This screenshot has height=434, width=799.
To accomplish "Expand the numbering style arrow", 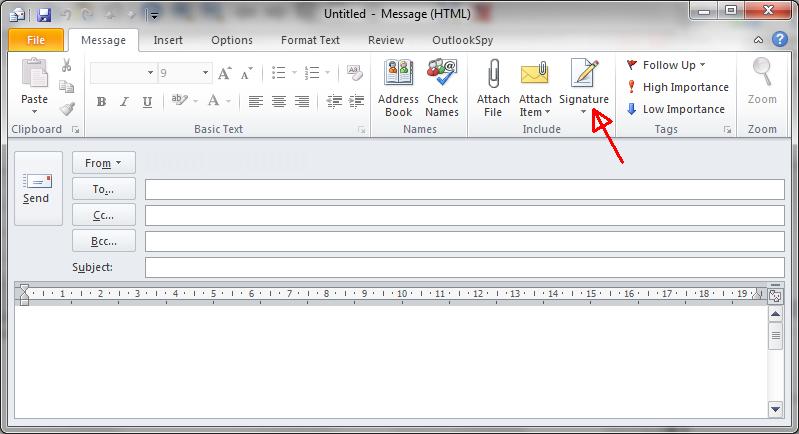I will (327, 73).
